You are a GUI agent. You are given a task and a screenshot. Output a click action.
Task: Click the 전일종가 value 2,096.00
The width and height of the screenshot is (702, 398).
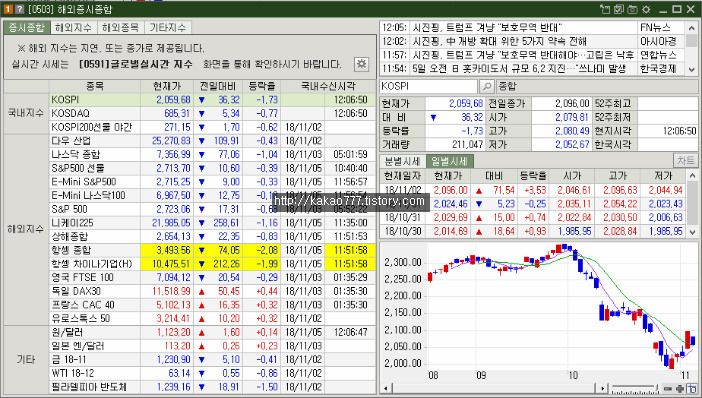pyautogui.click(x=572, y=103)
